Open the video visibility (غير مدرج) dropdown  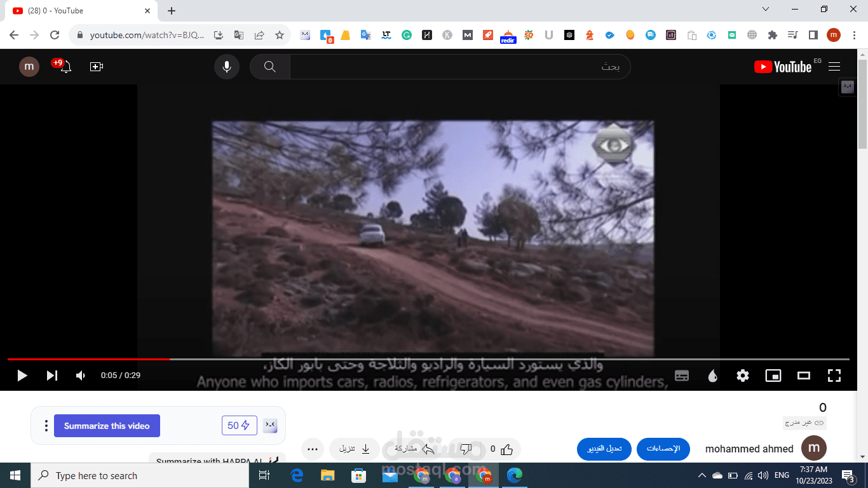pyautogui.click(x=804, y=423)
